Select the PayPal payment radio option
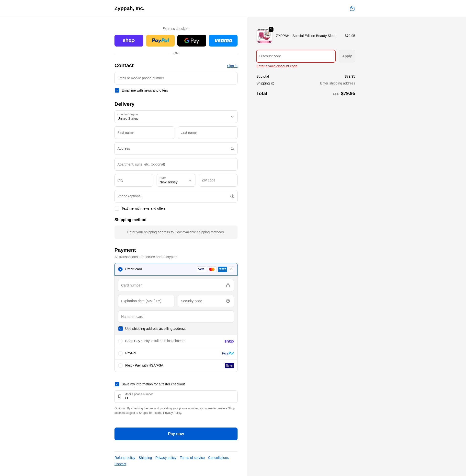466x476 pixels. (120, 353)
